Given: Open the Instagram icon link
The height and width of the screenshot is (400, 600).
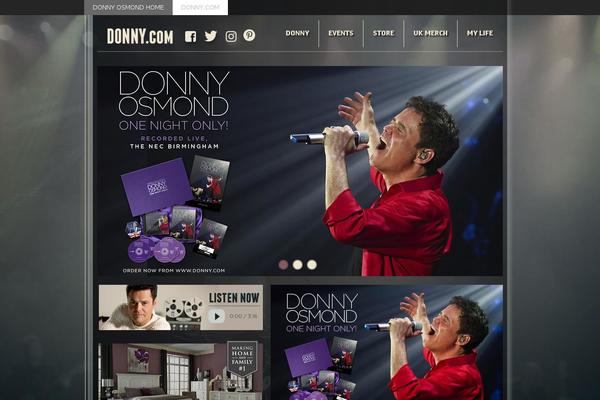Looking at the screenshot, I should [231, 36].
